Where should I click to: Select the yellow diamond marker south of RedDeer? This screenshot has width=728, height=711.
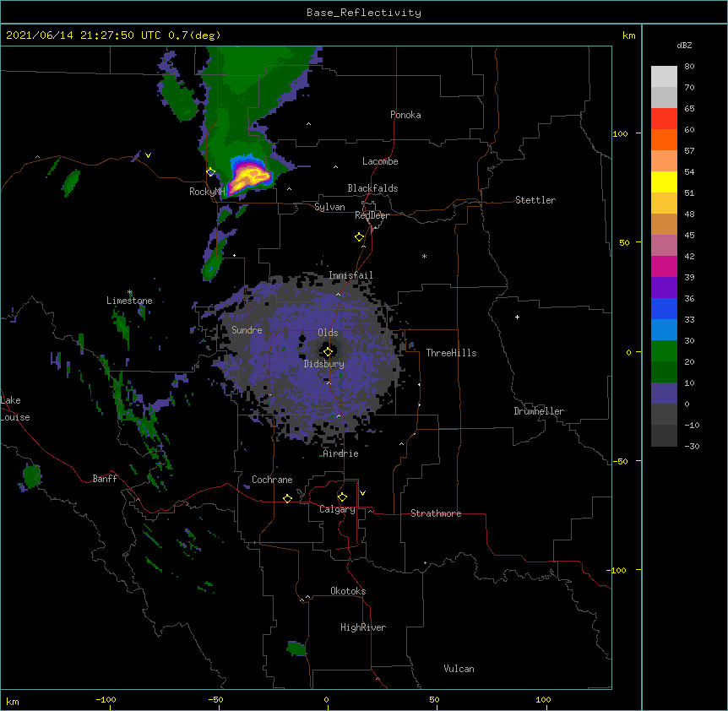pos(360,237)
